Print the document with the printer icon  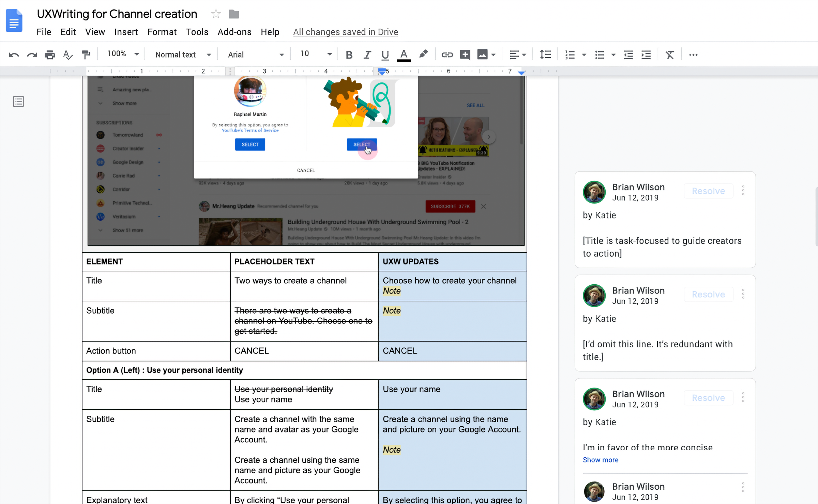[50, 55]
